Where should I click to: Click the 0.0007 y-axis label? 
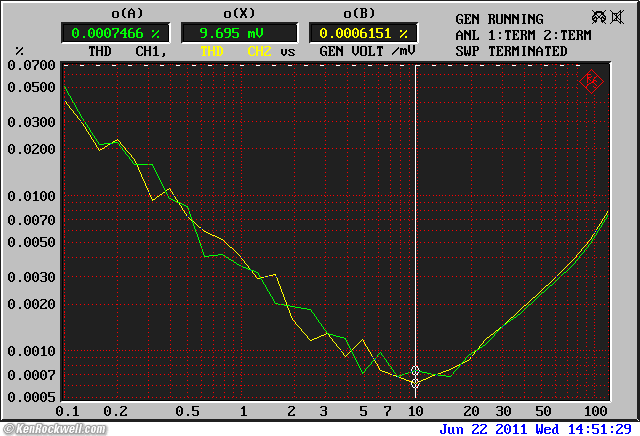[31, 375]
